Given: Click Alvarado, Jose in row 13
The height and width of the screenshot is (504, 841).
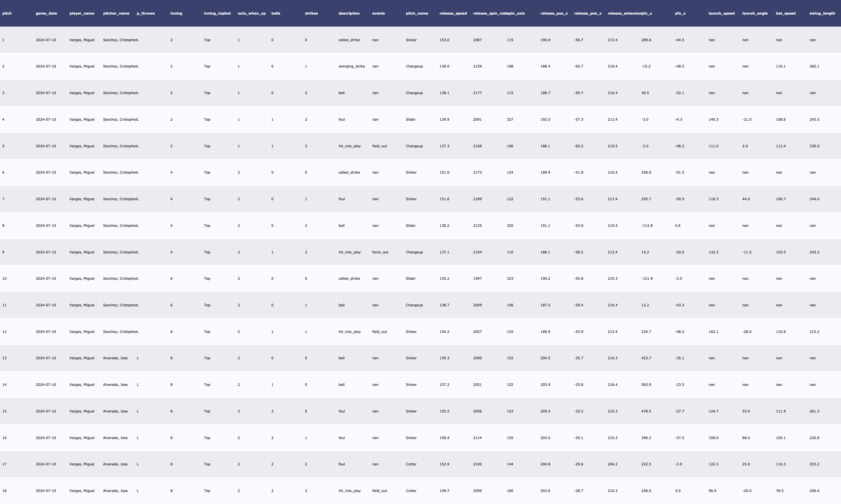Looking at the screenshot, I should [115, 358].
